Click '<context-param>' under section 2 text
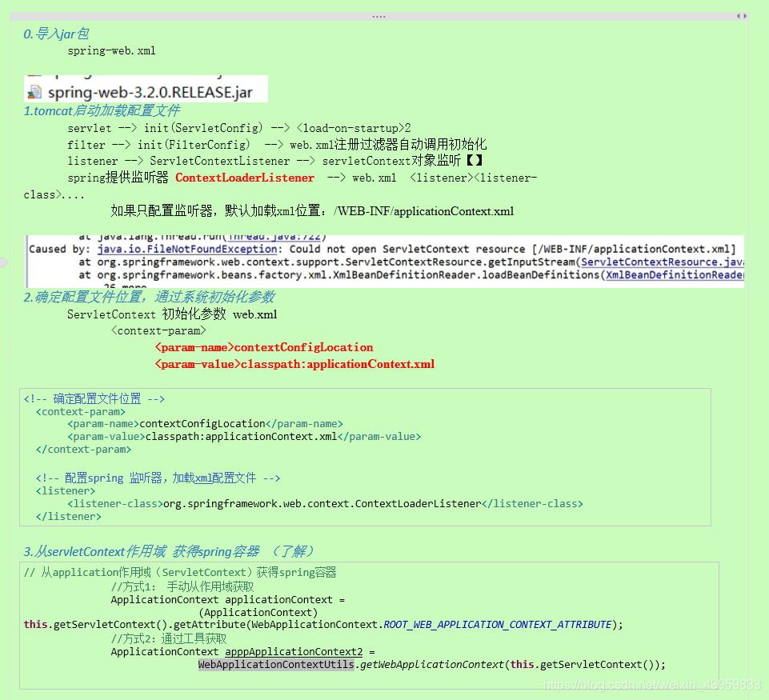The width and height of the screenshot is (769, 700). (158, 331)
